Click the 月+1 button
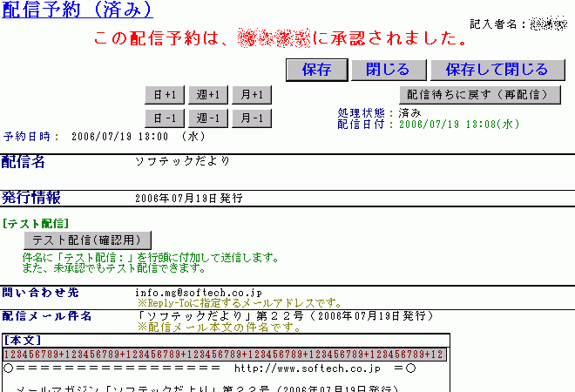Image resolution: width=575 pixels, height=392 pixels. (253, 95)
